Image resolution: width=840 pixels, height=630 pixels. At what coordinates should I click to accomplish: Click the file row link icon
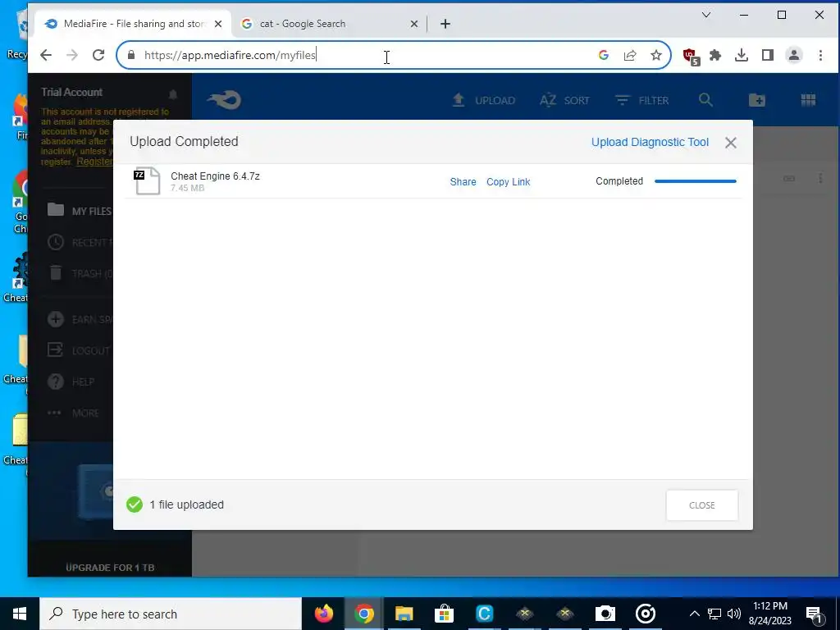click(789, 178)
